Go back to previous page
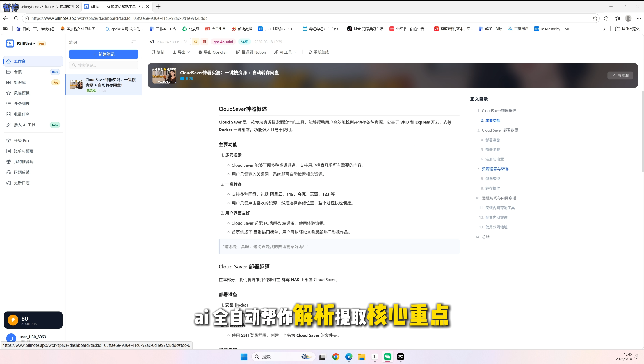Image resolution: width=644 pixels, height=364 pixels. pyautogui.click(x=6, y=18)
